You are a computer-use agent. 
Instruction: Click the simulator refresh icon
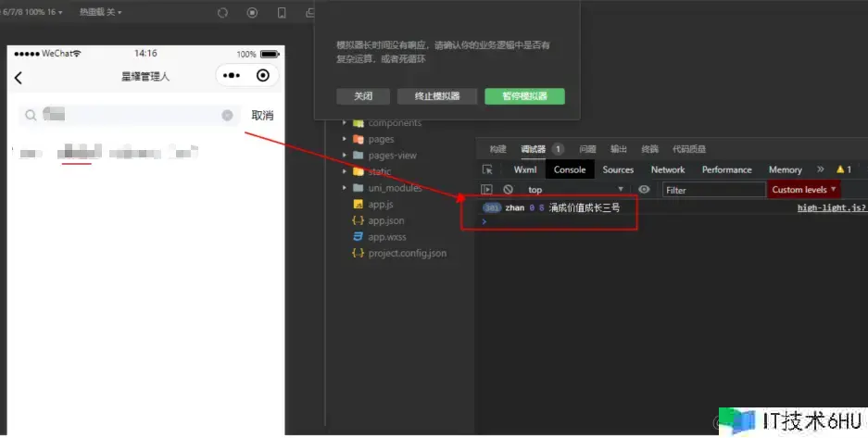[x=221, y=13]
